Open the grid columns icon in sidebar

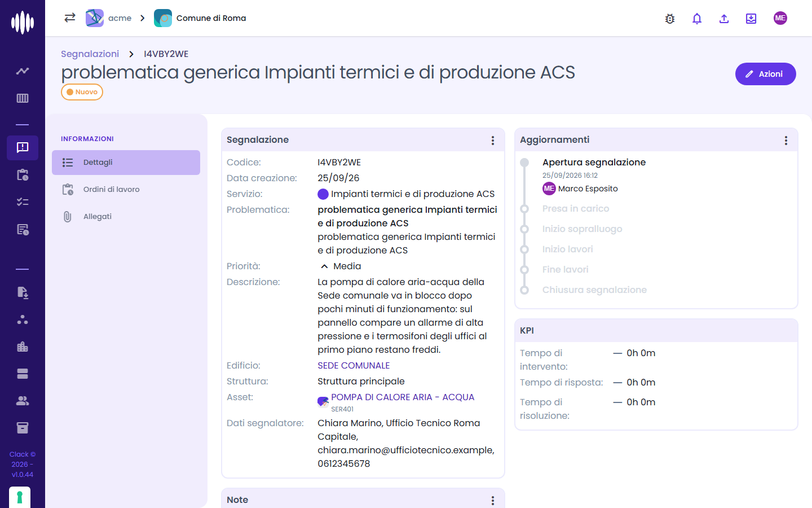tap(23, 98)
